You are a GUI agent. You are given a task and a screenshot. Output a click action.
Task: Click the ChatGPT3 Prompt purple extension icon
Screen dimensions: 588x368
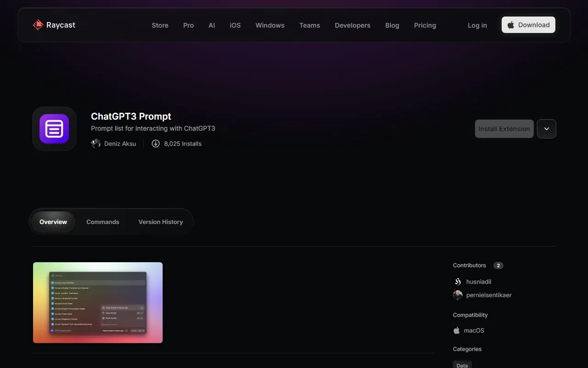tap(54, 129)
